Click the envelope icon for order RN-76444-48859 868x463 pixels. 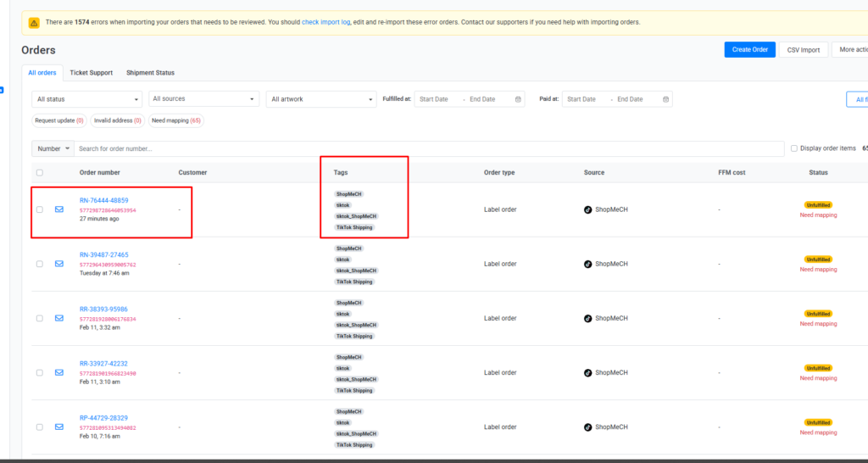pyautogui.click(x=59, y=209)
